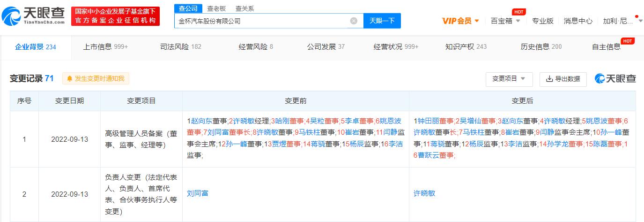Click the 序号 column header

coord(24,101)
